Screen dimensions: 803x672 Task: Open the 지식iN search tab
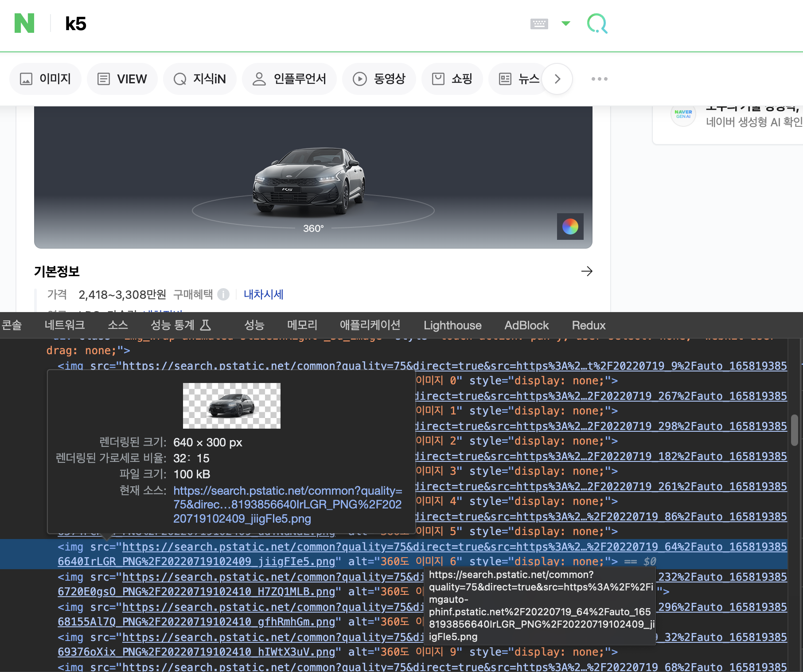pyautogui.click(x=199, y=79)
